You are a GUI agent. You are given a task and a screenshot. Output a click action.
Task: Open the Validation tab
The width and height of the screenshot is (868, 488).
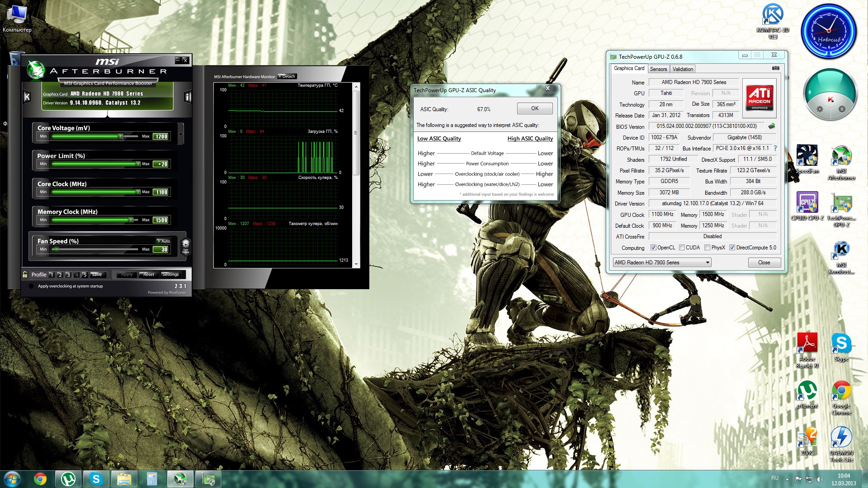tap(682, 69)
